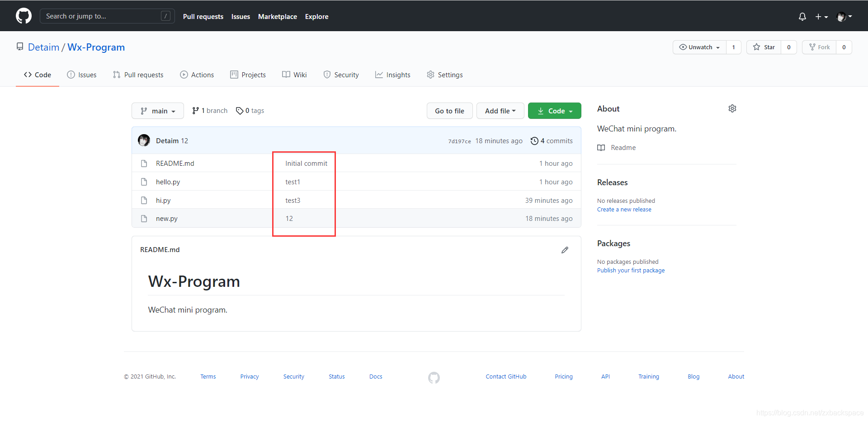Screen dimensions: 868x421
Task: Click the hello.py file icon
Action: (x=144, y=182)
